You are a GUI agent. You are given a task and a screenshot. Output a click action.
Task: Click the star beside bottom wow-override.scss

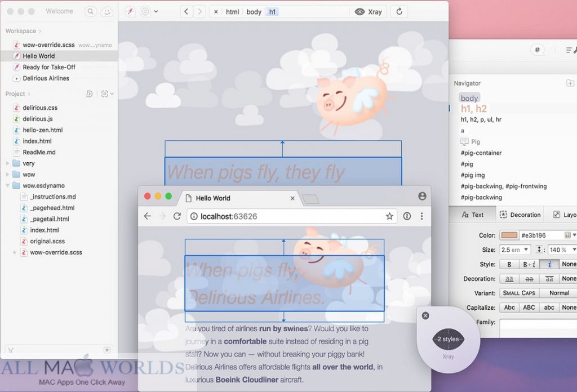(x=14, y=252)
